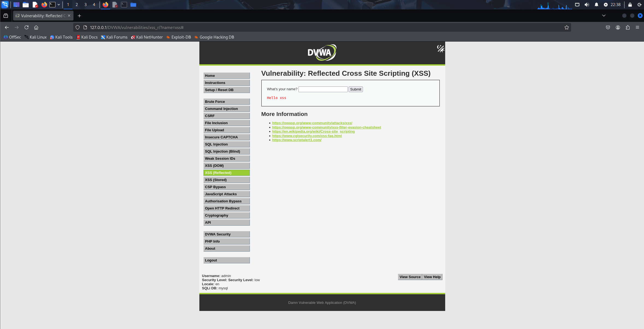Go to browser home page icon
Viewport: 644px width, 329px height.
click(36, 27)
